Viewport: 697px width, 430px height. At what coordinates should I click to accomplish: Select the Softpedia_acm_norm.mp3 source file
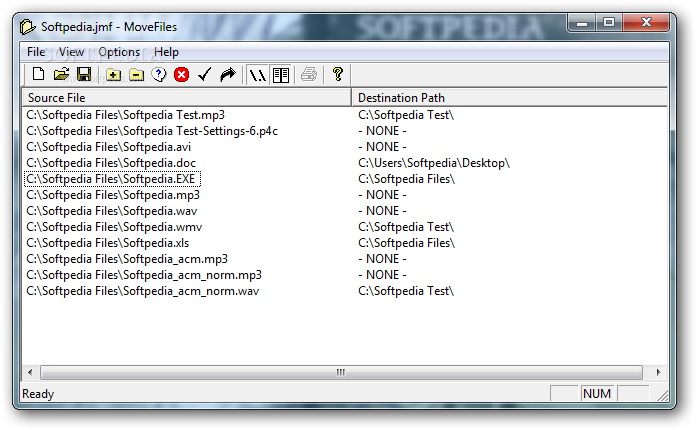click(144, 275)
